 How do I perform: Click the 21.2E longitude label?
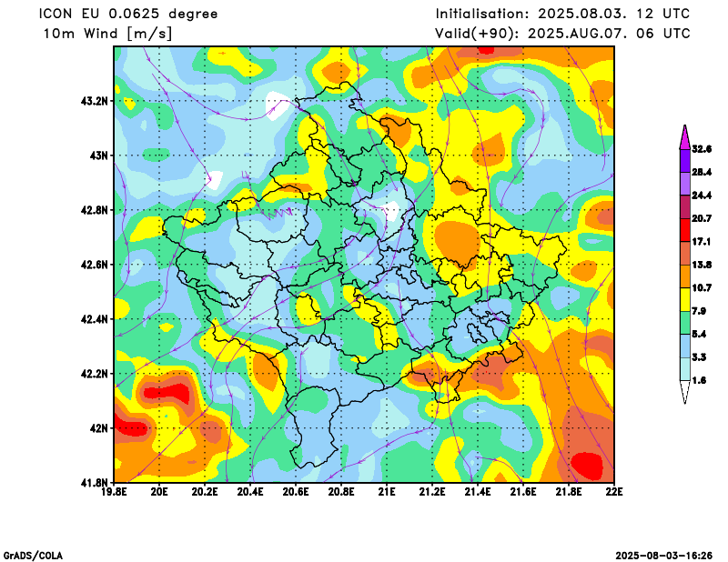pyautogui.click(x=433, y=492)
